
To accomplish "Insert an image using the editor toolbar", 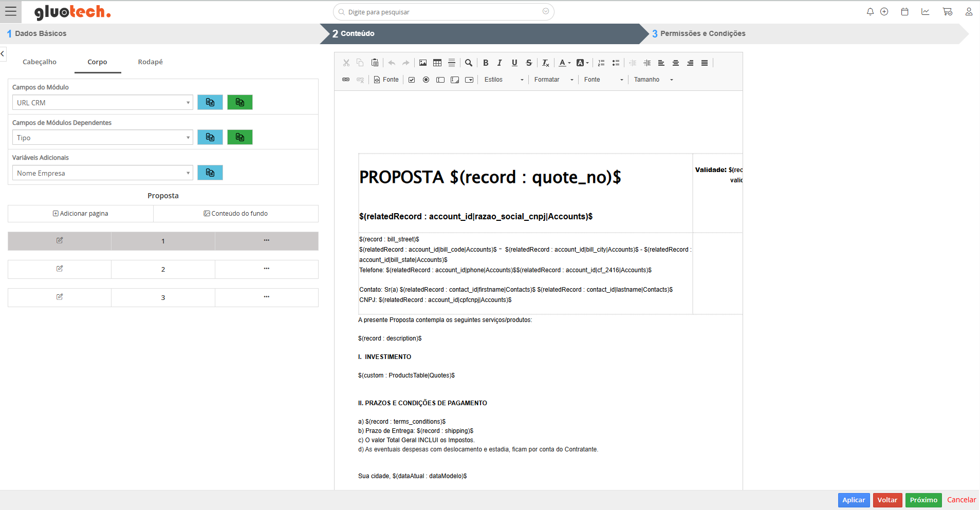I will [x=423, y=63].
